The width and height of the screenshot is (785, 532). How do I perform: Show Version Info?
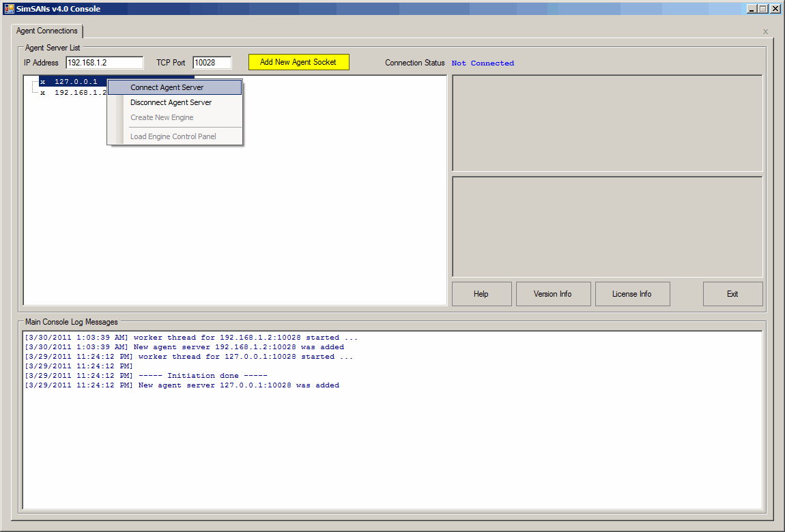pyautogui.click(x=552, y=294)
